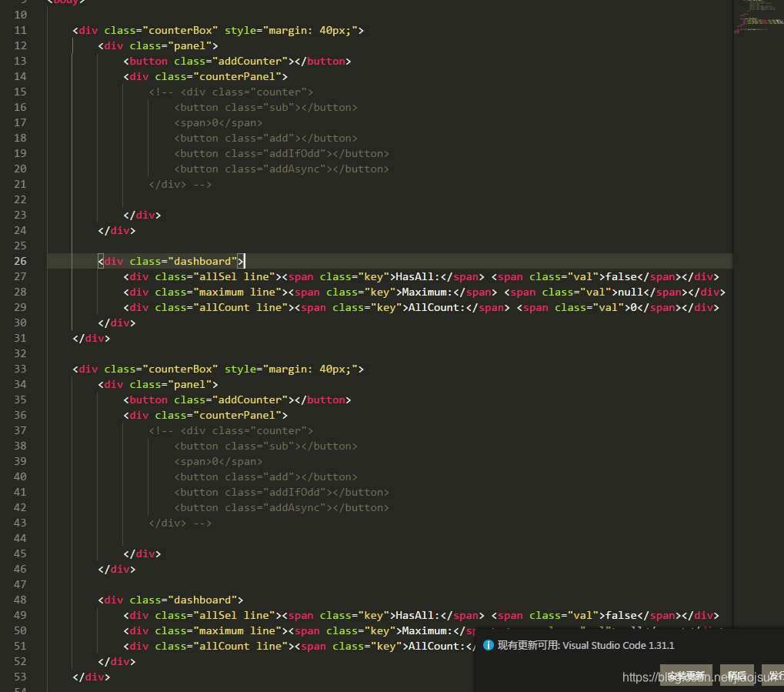This screenshot has width=784, height=692.
Task: Click closing </div> tag on line 31
Action: [92, 338]
